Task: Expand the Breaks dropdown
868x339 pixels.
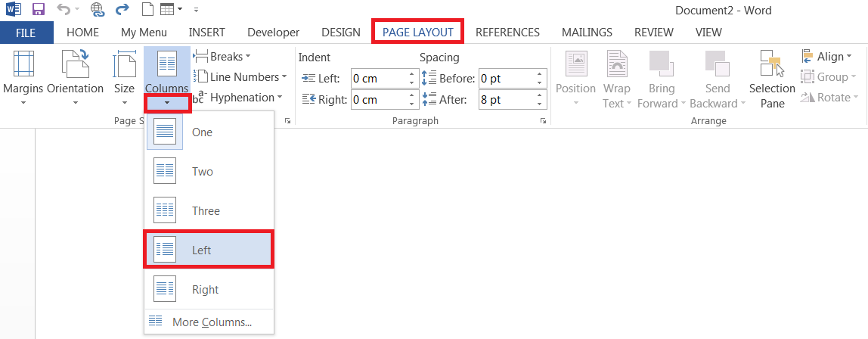Action: click(222, 57)
